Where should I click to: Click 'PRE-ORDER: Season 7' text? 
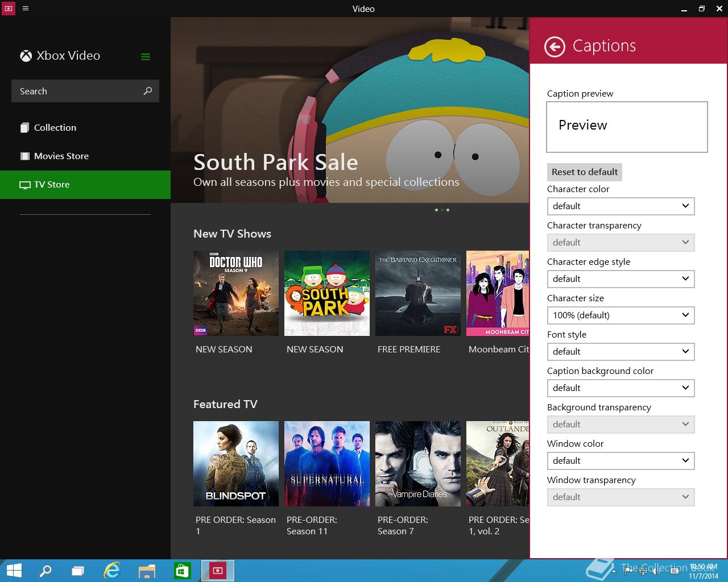(403, 526)
